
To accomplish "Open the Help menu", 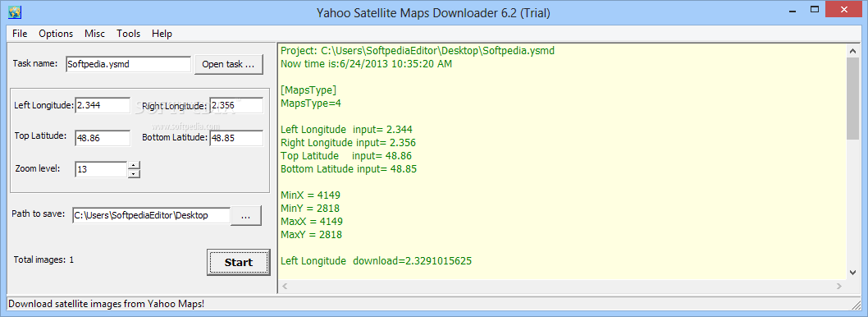I will (162, 33).
